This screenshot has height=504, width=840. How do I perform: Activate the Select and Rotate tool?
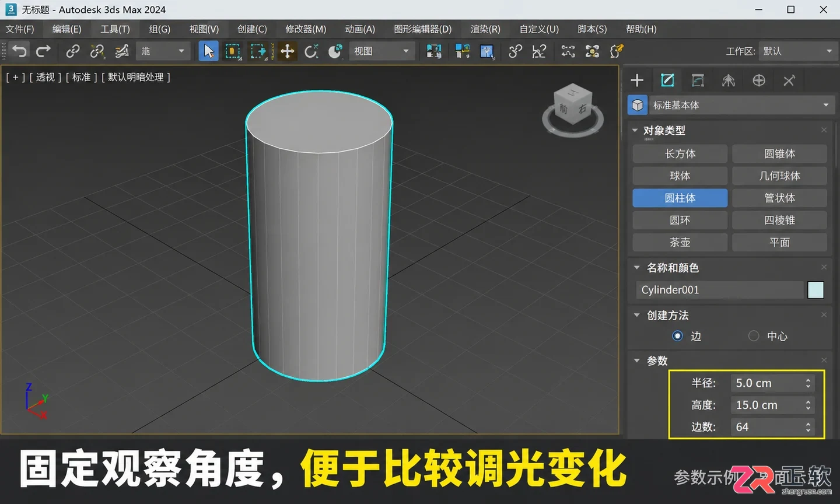click(311, 51)
